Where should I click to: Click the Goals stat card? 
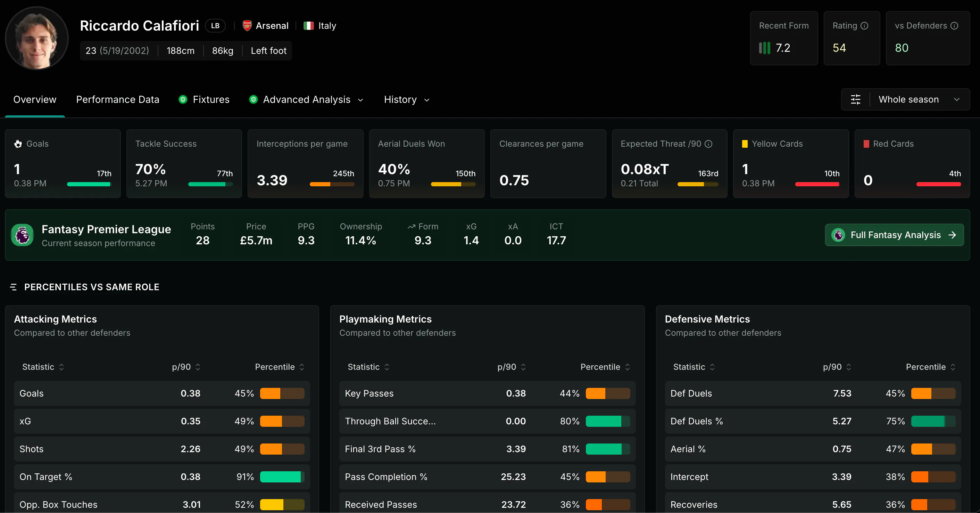click(x=63, y=163)
